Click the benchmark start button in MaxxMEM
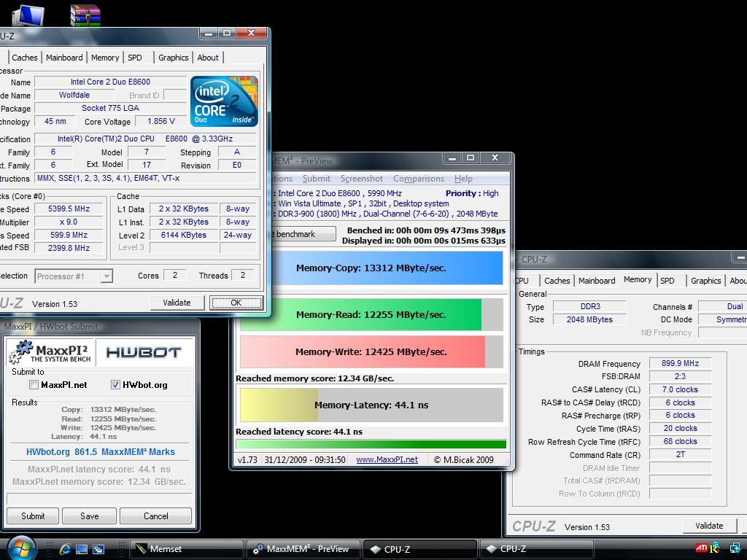This screenshot has width=747, height=560. [x=303, y=234]
